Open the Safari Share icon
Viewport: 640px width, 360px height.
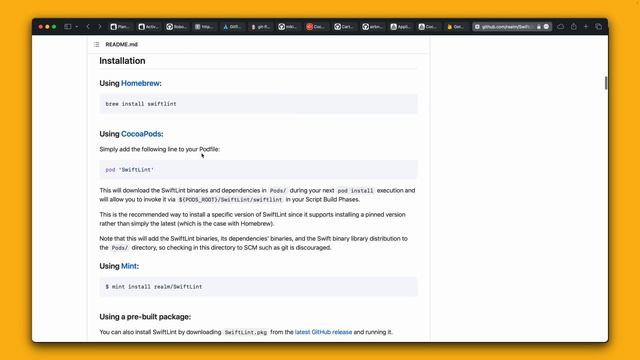[574, 27]
